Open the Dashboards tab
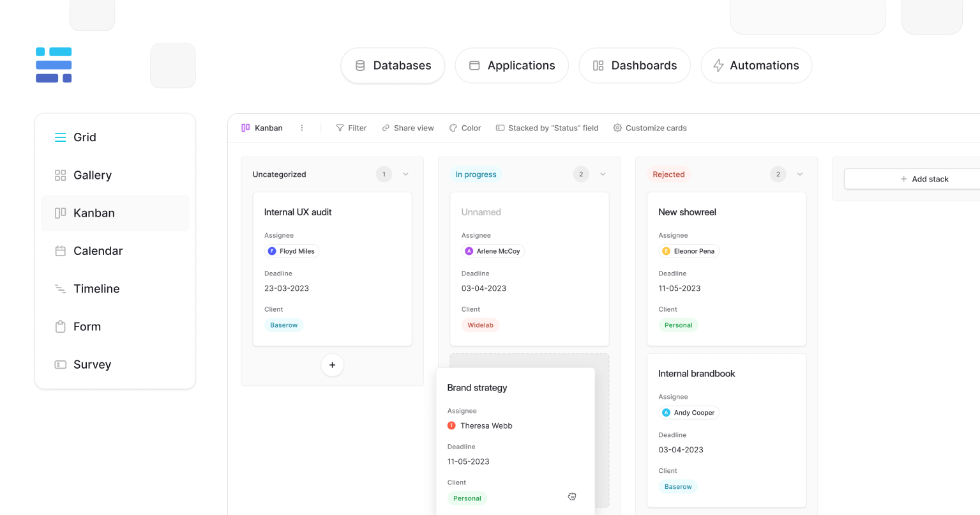Image resolution: width=980 pixels, height=515 pixels. click(x=635, y=65)
